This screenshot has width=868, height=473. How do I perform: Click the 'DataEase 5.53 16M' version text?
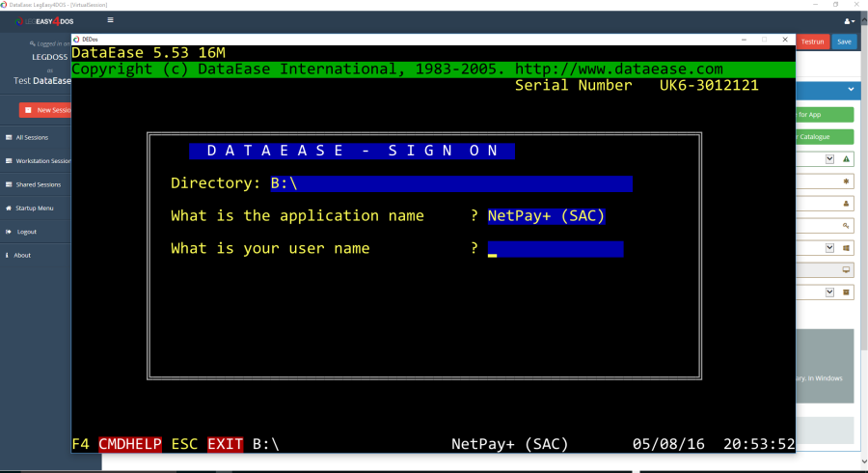click(149, 53)
